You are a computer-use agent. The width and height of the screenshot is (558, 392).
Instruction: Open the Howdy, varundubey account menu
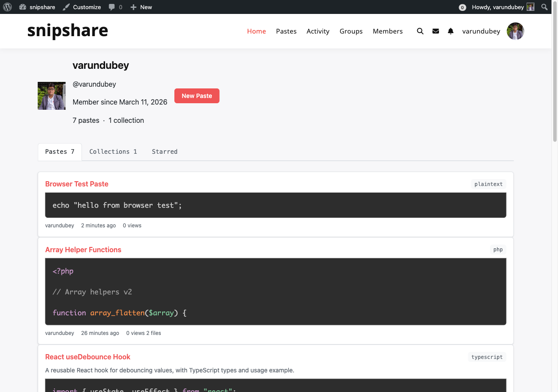[497, 7]
